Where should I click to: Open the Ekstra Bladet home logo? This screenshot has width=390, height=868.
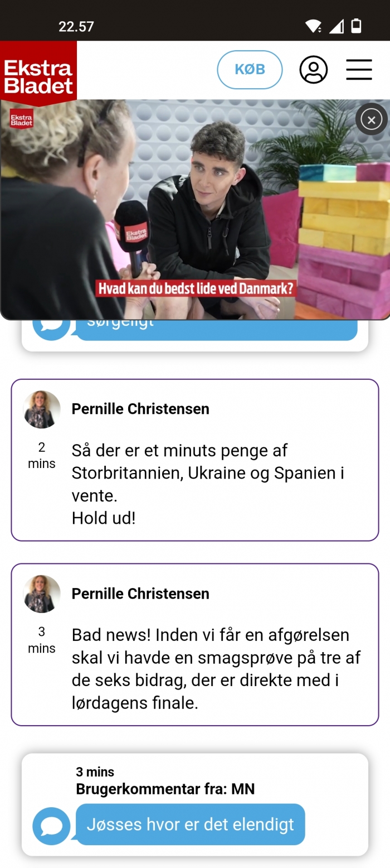(x=38, y=73)
